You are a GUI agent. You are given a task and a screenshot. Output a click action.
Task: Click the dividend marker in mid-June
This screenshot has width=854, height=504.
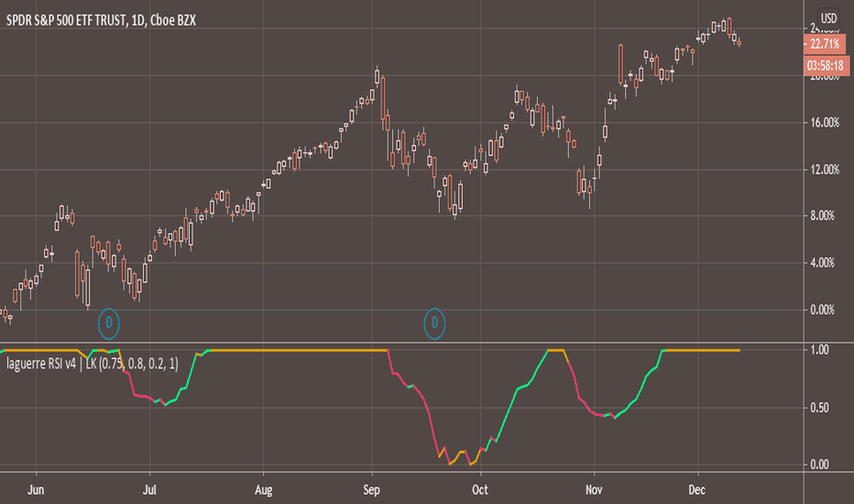(x=108, y=323)
